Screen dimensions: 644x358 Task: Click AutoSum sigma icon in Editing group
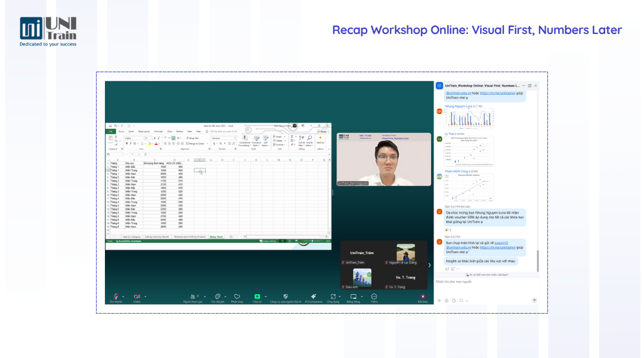pos(292,137)
